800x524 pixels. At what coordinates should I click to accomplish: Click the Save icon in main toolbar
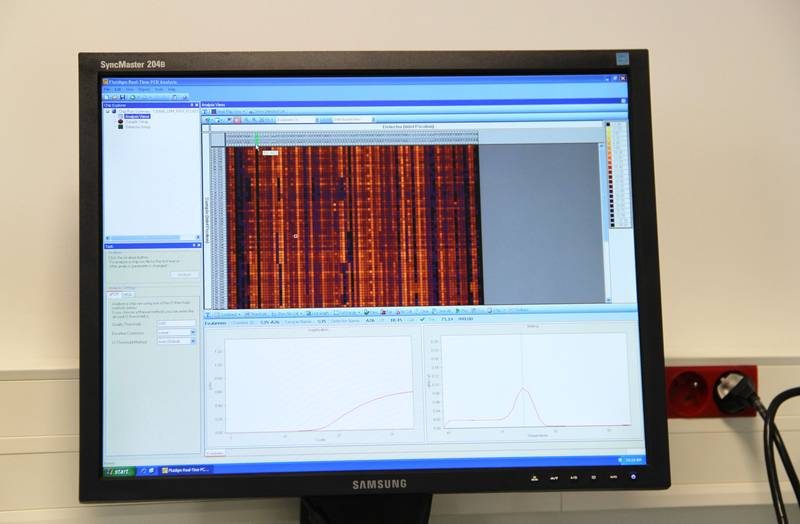click(x=120, y=96)
